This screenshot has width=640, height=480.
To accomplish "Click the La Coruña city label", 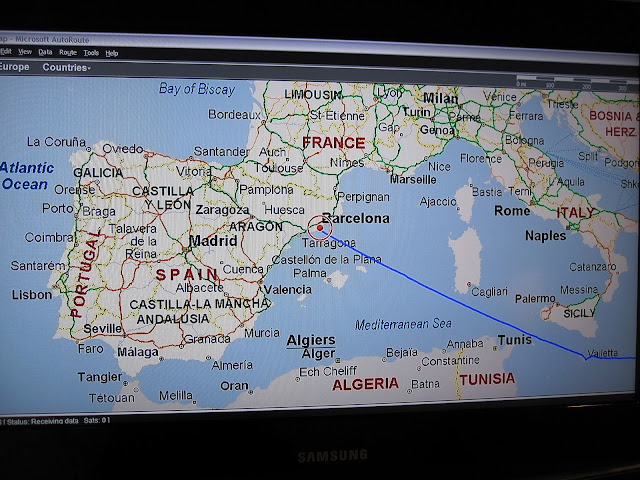I will pos(56,142).
